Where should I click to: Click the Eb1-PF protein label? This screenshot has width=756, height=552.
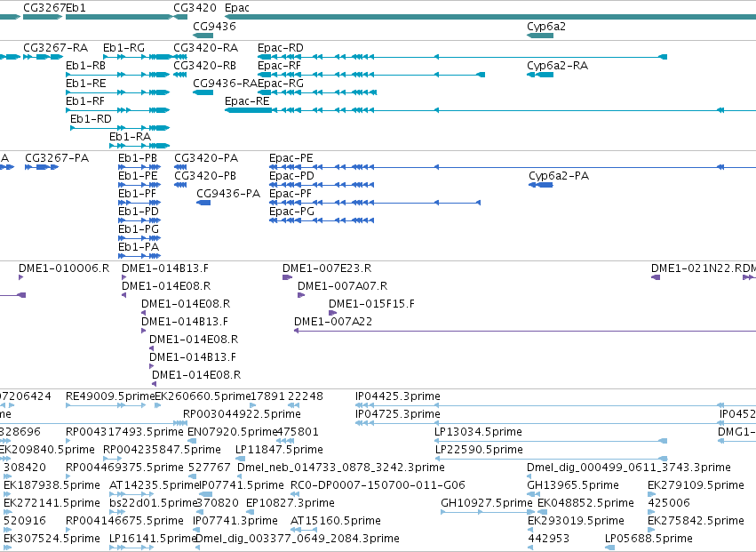coord(137,194)
